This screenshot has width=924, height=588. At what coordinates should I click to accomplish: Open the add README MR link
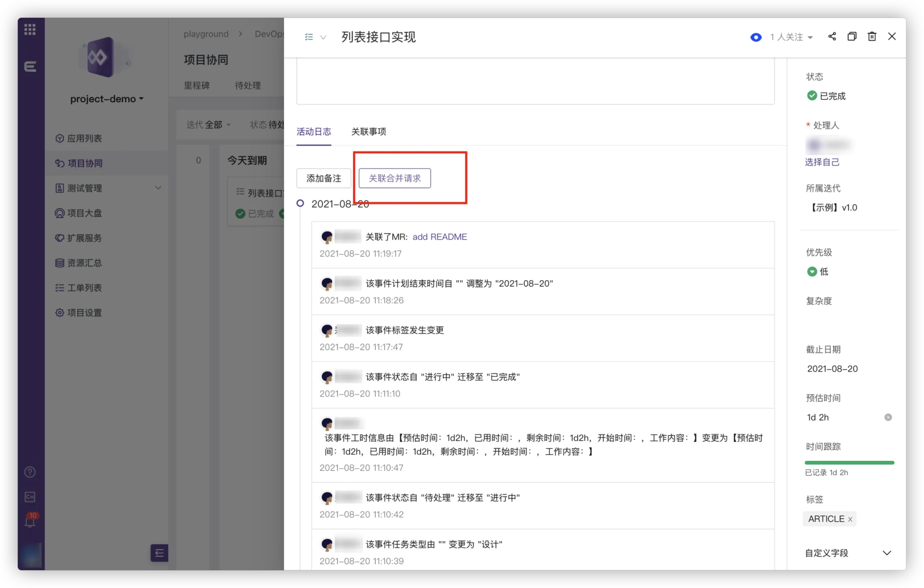440,237
